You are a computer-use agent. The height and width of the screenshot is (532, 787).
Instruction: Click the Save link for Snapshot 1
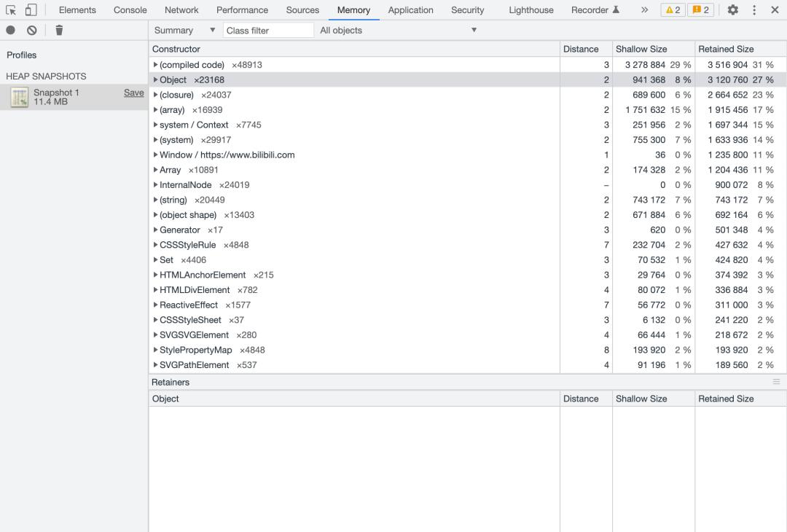133,93
